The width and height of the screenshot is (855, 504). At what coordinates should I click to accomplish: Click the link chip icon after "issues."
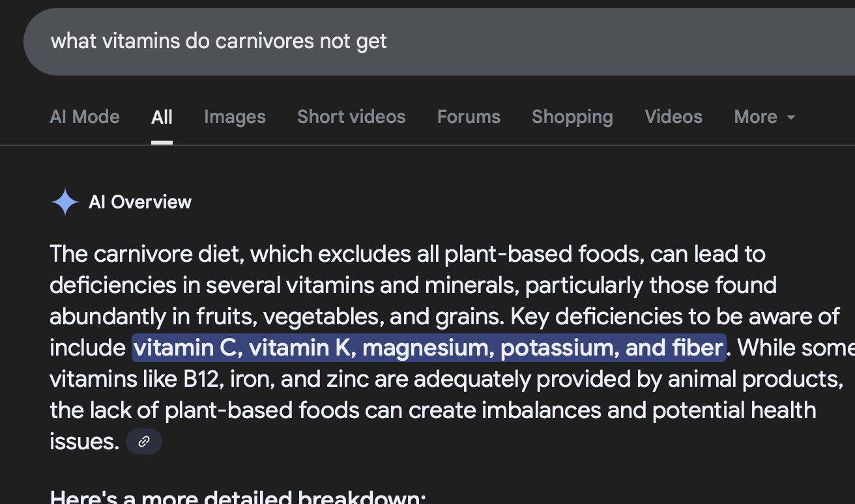[144, 441]
